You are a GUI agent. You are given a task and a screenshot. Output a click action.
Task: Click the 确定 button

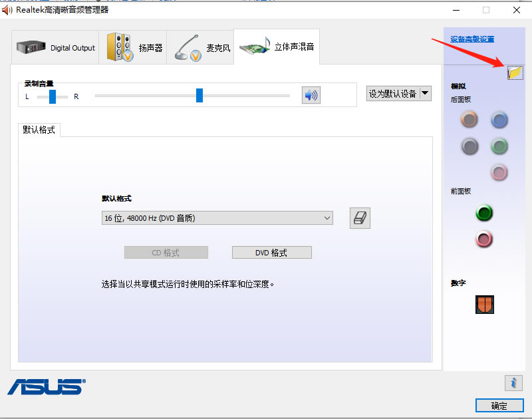pyautogui.click(x=499, y=406)
